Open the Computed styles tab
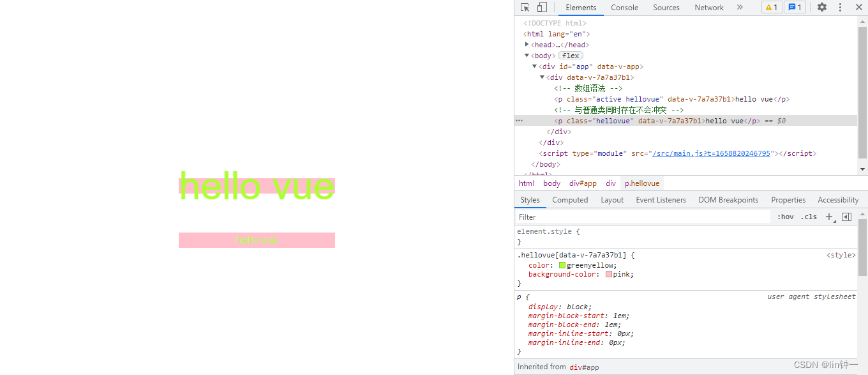 click(x=570, y=200)
